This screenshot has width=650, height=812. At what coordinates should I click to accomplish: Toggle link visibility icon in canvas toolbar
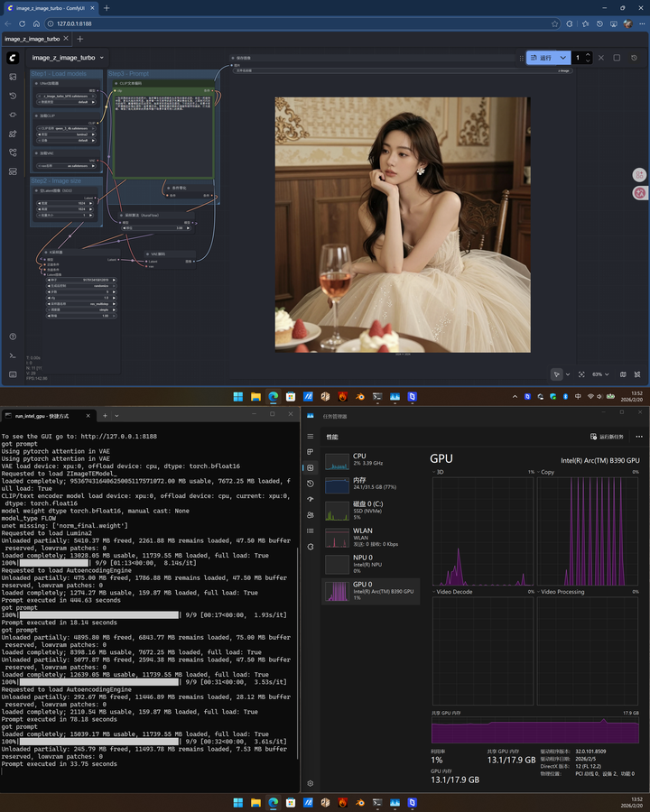point(637,374)
